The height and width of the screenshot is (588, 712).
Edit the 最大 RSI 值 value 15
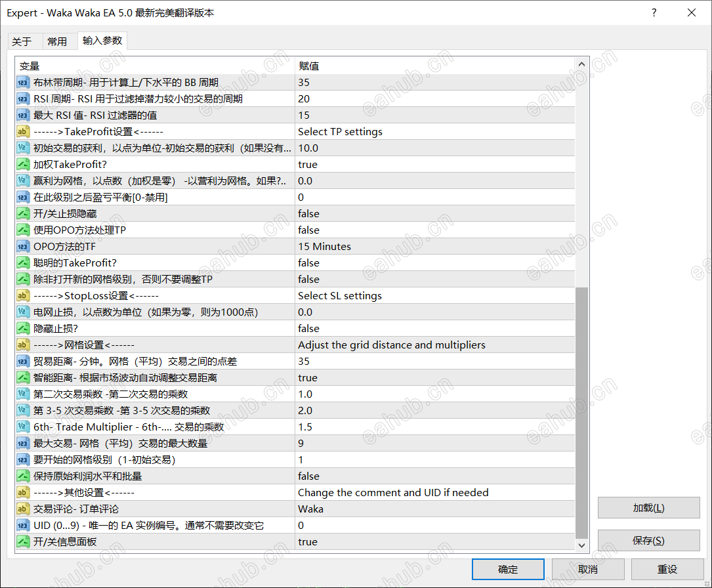[x=435, y=115]
